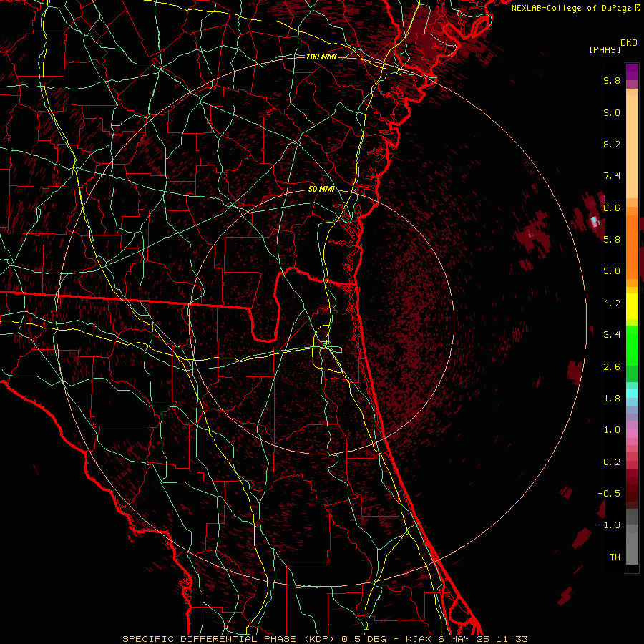Click the 8.2 value on the color scale
The height and width of the screenshot is (644, 644).
coord(612,144)
